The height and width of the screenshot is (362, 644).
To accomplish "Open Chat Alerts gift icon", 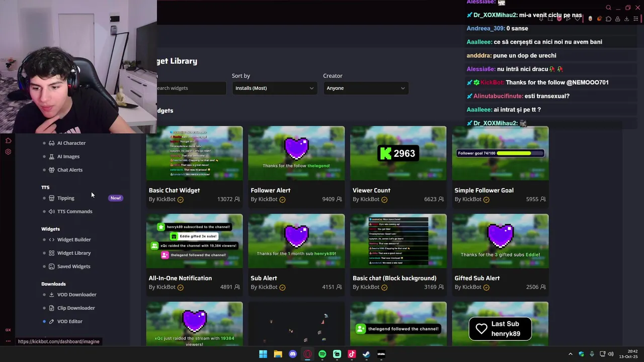I will (x=51, y=170).
